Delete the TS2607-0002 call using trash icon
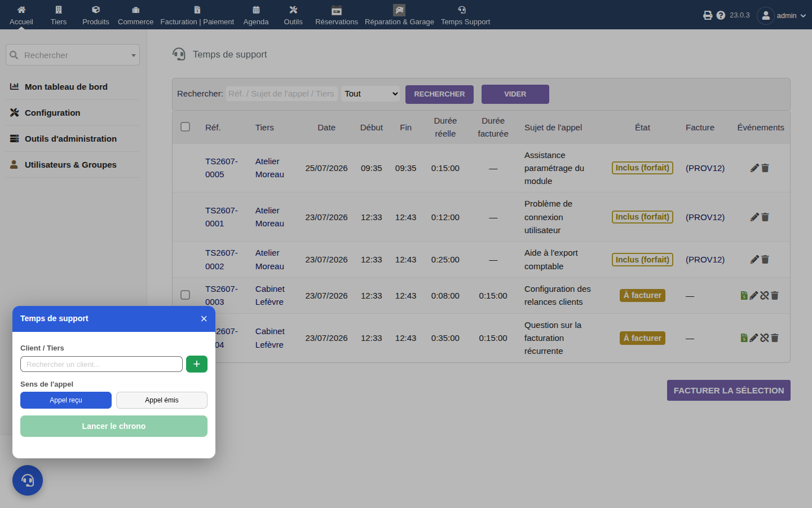Screen dimensions: 812x508 pos(765,260)
